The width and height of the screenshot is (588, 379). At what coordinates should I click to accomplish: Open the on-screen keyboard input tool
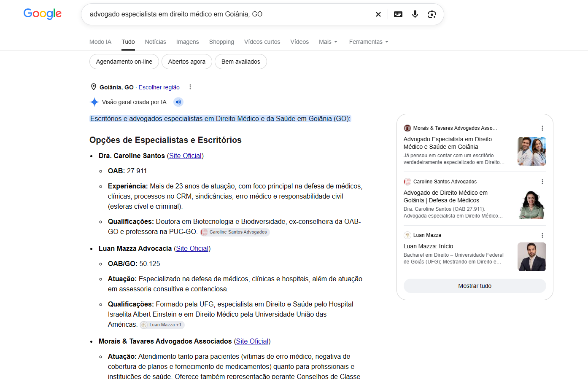click(398, 14)
